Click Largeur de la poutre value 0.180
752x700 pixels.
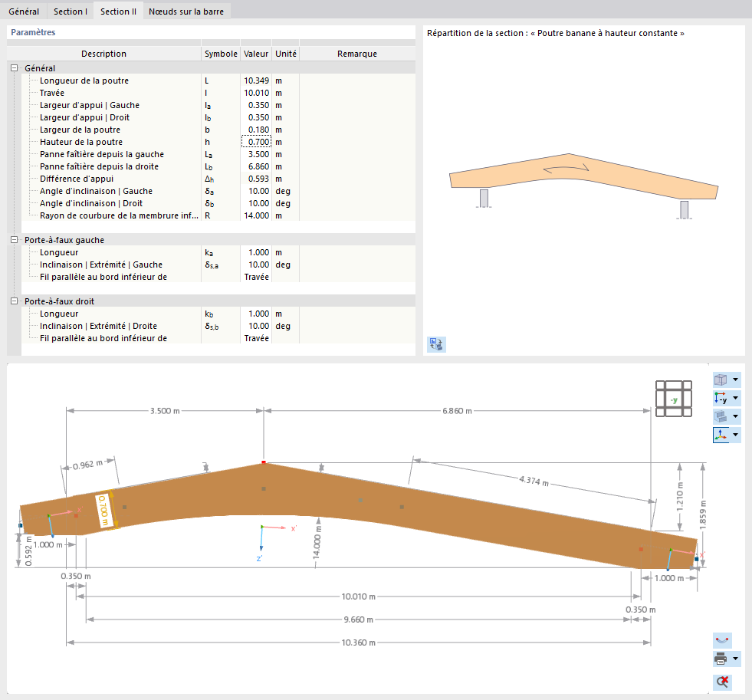[256, 130]
